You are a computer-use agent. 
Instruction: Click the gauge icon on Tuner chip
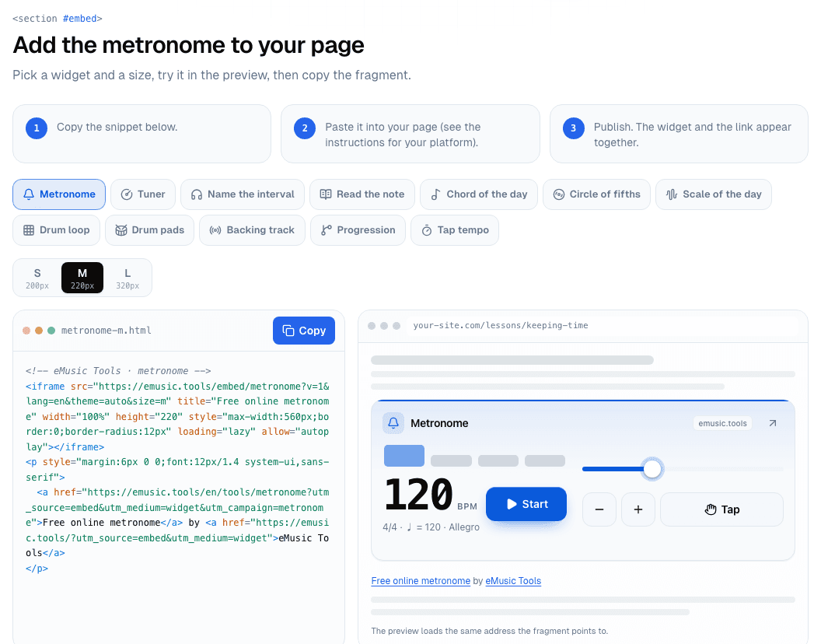127,194
